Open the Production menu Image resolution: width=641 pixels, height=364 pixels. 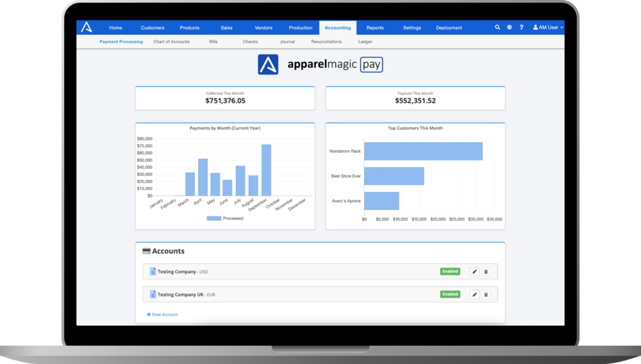[301, 28]
